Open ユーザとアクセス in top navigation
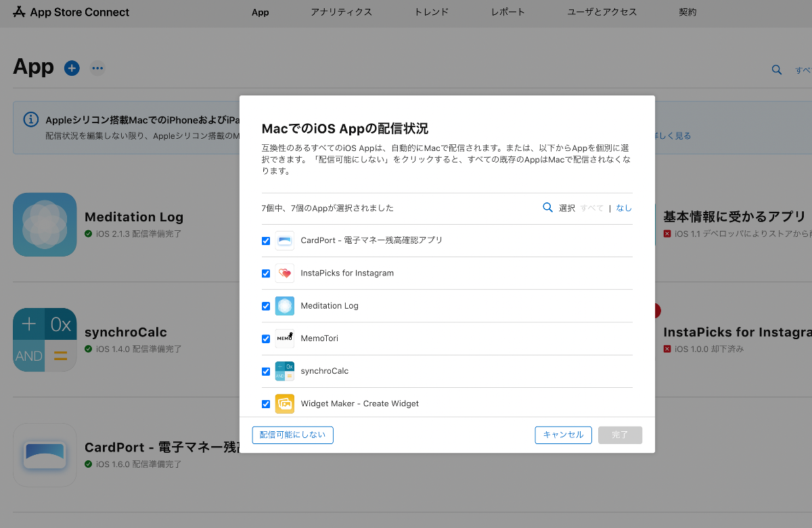812x528 pixels. 602,12
